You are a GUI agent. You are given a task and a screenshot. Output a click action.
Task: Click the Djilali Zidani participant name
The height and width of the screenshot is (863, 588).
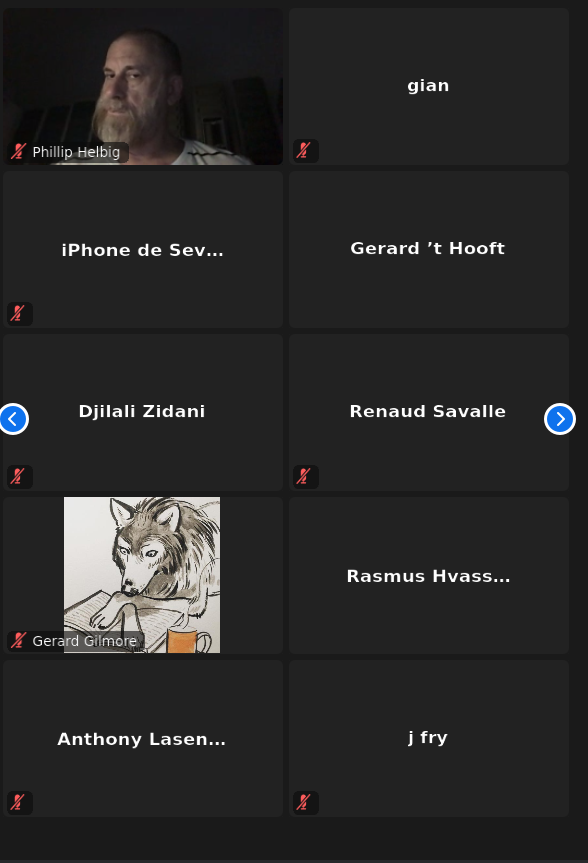[x=142, y=411]
